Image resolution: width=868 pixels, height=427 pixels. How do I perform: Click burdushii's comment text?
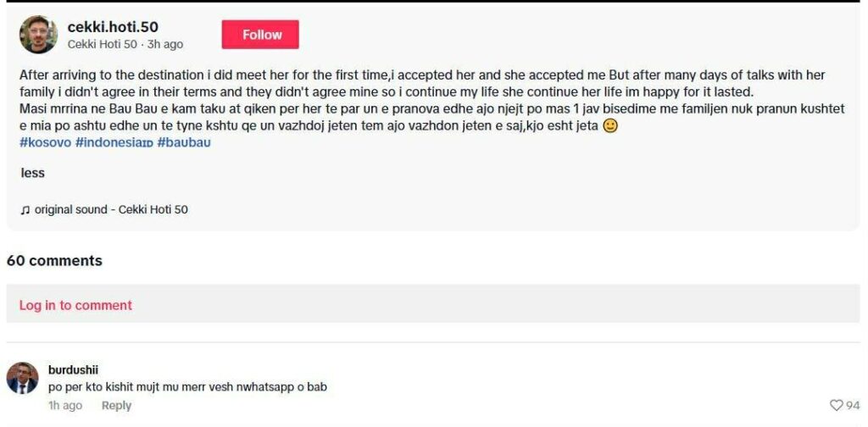pos(187,387)
